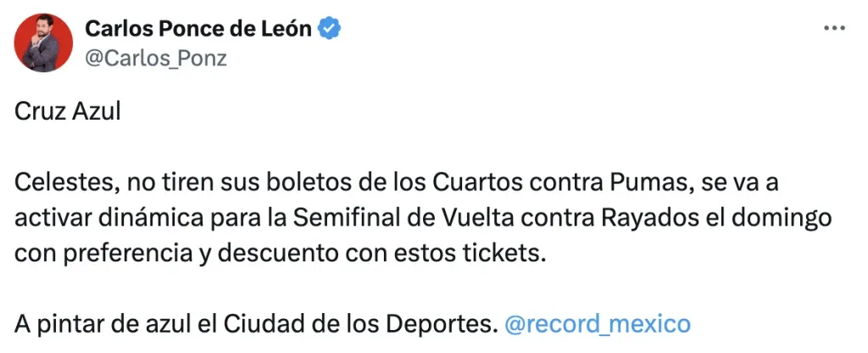This screenshot has height=353, width=868.
Task: Follow the @record_mexico mention link
Action: [597, 323]
